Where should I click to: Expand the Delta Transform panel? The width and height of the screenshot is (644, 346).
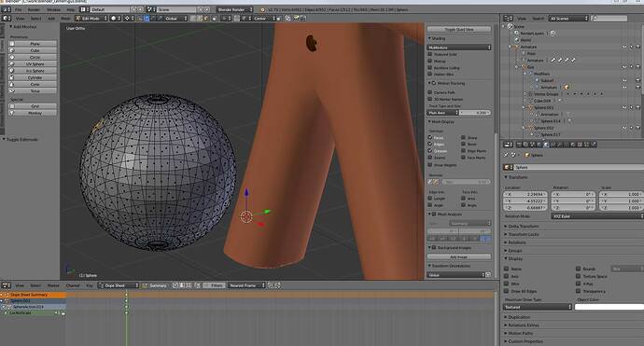coord(523,226)
